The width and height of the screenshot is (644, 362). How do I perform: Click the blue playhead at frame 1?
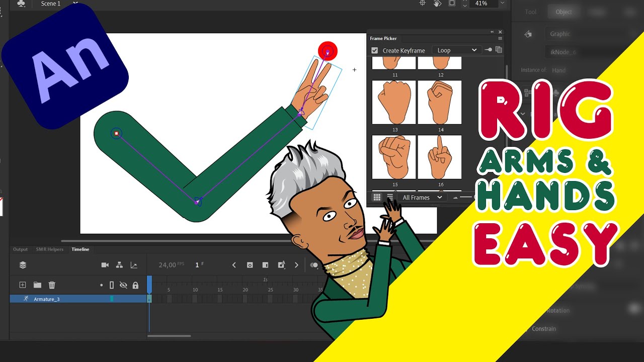coord(149,285)
